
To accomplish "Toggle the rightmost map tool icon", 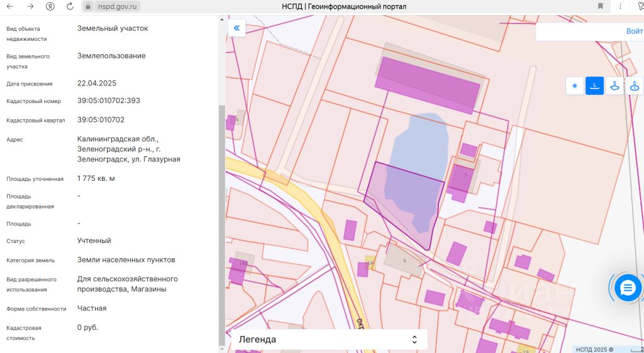I will tap(635, 86).
